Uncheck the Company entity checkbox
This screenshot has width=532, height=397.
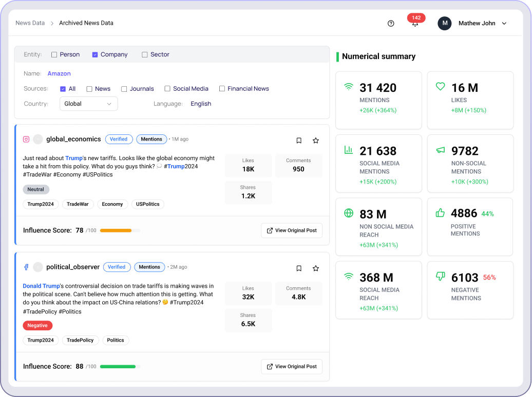(95, 54)
